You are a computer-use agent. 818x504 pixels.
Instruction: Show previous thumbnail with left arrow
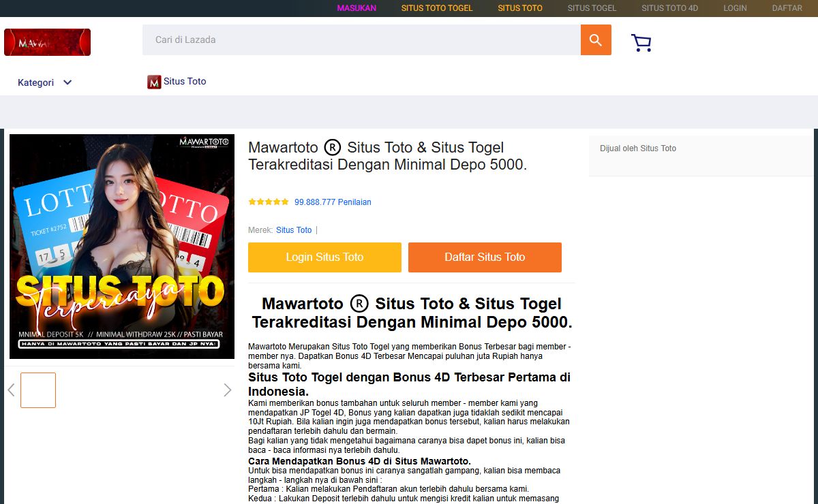pos(11,390)
